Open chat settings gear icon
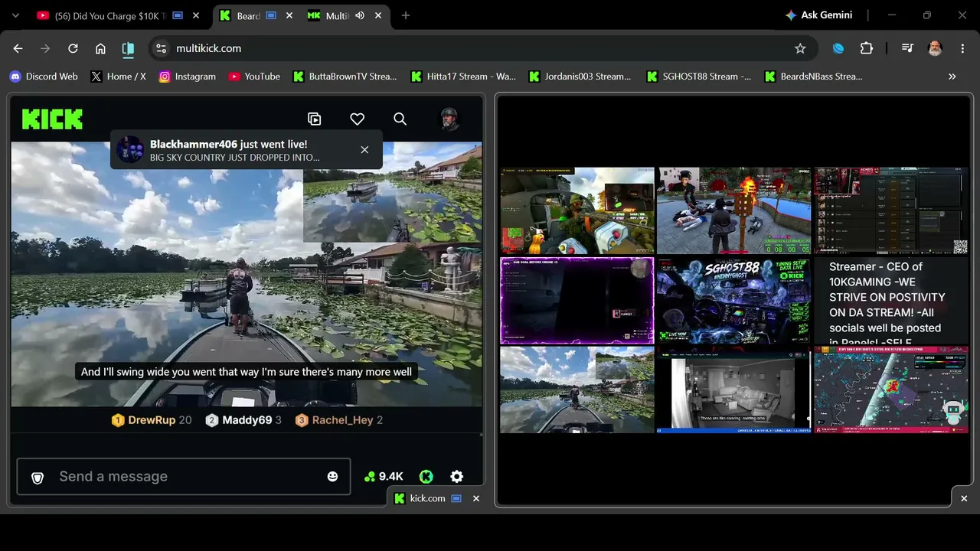This screenshot has height=551, width=980. pos(456,477)
